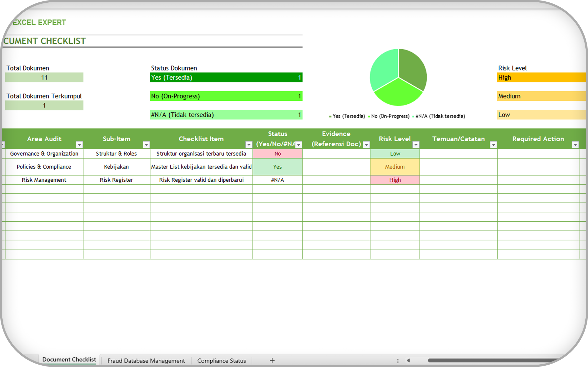
Task: Click the sheet tab options dots icon
Action: coord(398,361)
